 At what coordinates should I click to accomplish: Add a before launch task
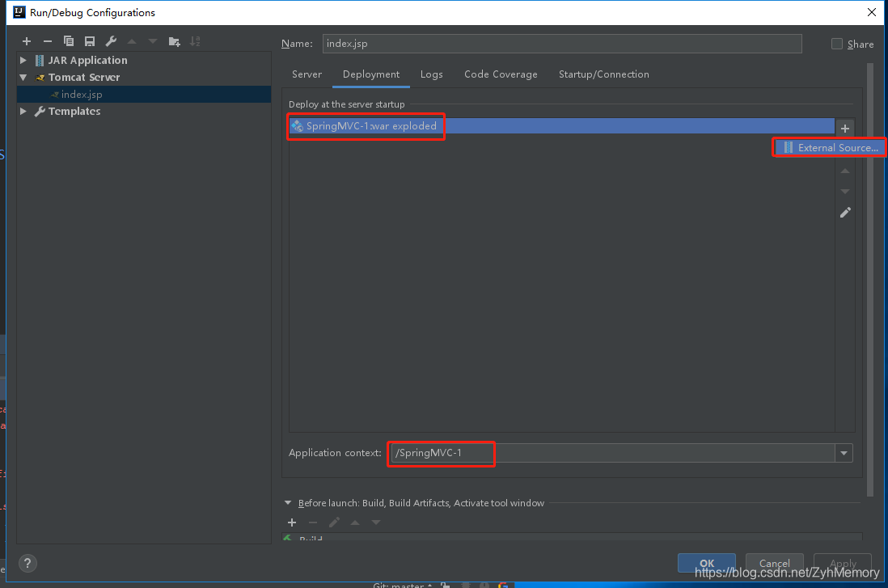click(292, 522)
